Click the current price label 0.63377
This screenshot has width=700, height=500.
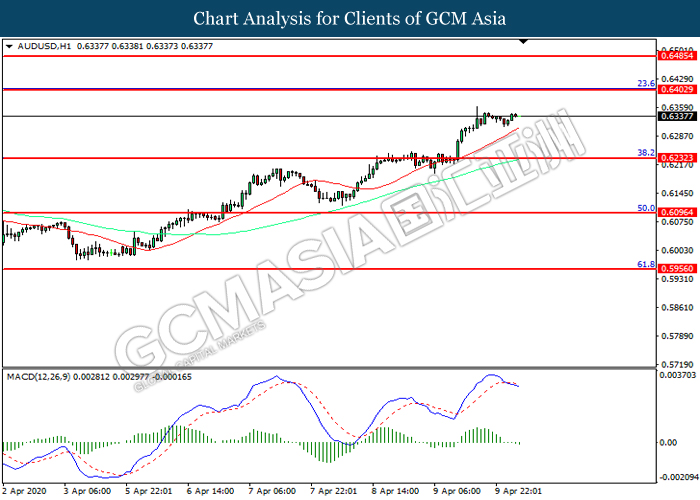[x=677, y=117]
